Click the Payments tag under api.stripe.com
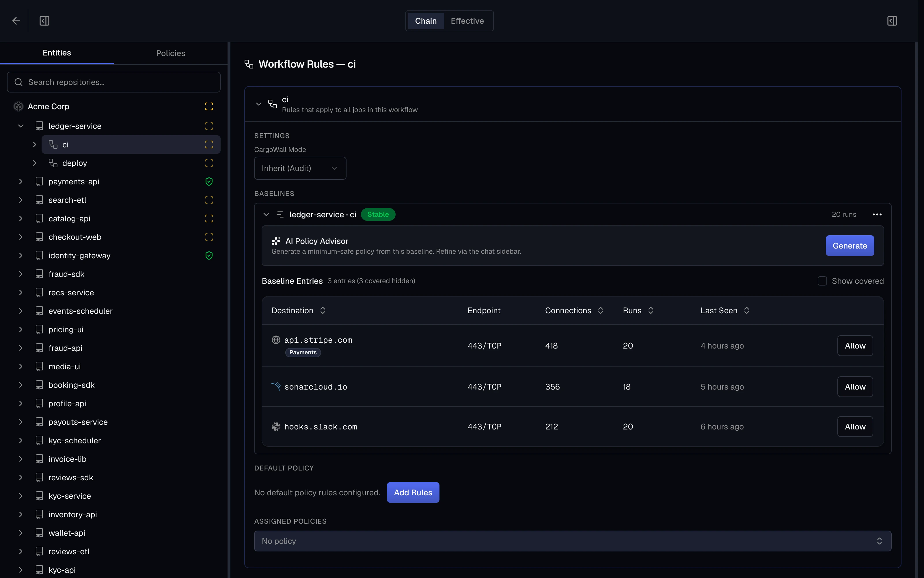The image size is (924, 578). click(303, 352)
